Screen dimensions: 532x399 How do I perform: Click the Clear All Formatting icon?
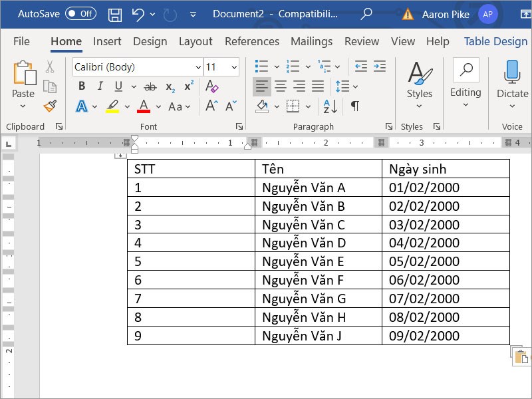pos(211,86)
